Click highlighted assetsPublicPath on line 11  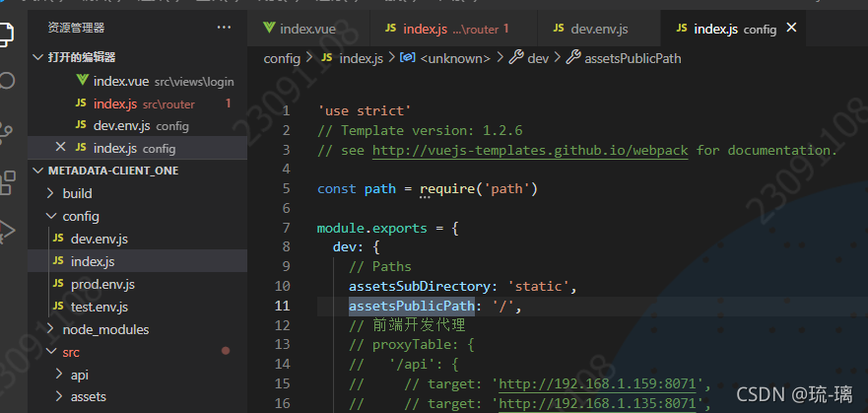click(411, 307)
